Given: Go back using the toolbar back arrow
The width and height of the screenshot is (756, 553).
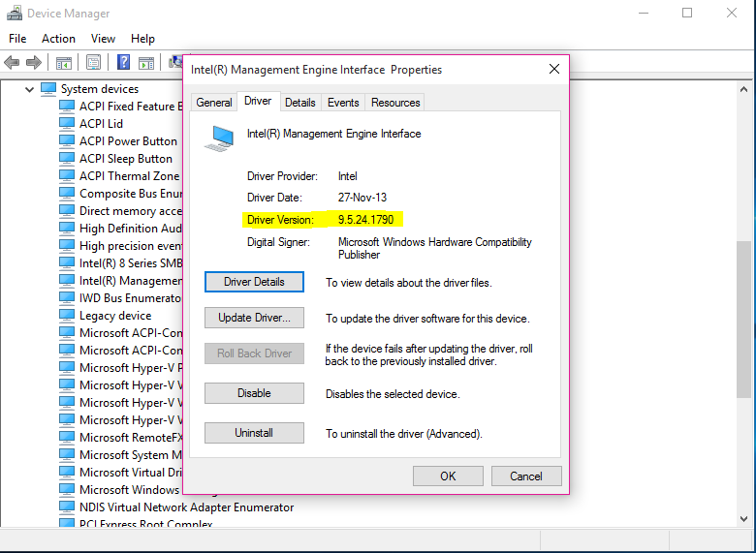Looking at the screenshot, I should click(x=11, y=62).
